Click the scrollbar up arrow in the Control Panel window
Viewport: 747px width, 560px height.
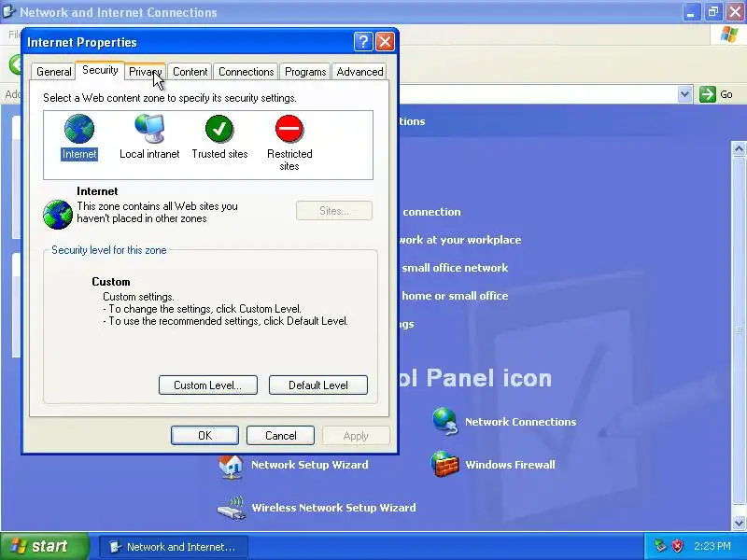(739, 148)
